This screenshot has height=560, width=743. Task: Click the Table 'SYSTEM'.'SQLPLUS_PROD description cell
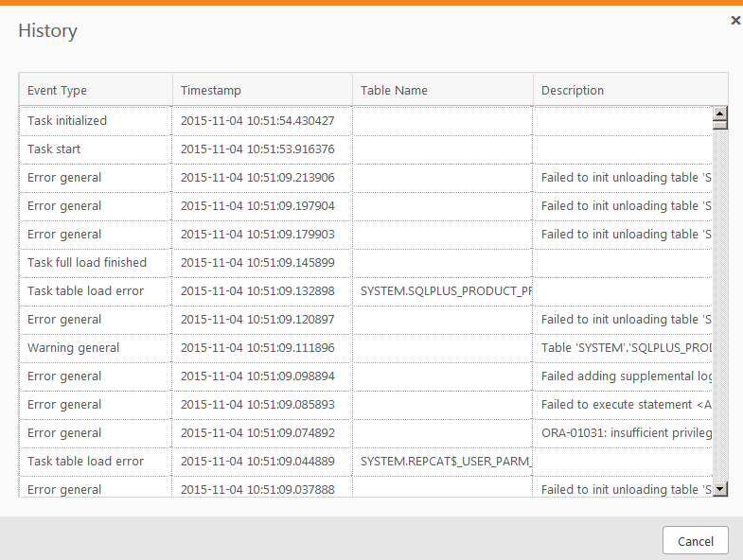pyautogui.click(x=625, y=348)
